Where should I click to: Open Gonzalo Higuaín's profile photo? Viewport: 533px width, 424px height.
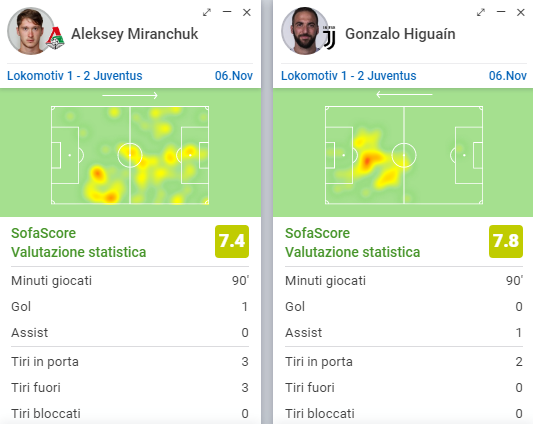(x=304, y=31)
